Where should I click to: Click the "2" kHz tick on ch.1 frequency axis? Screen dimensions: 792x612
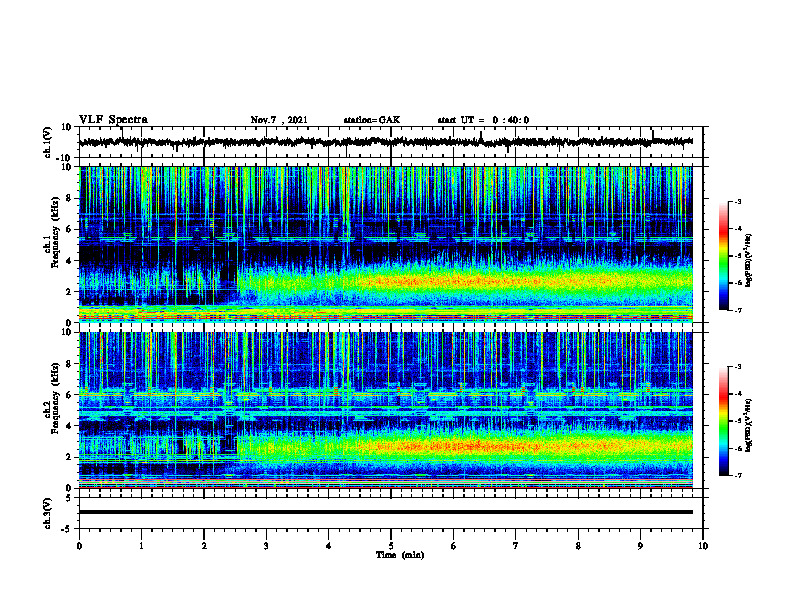click(x=70, y=291)
